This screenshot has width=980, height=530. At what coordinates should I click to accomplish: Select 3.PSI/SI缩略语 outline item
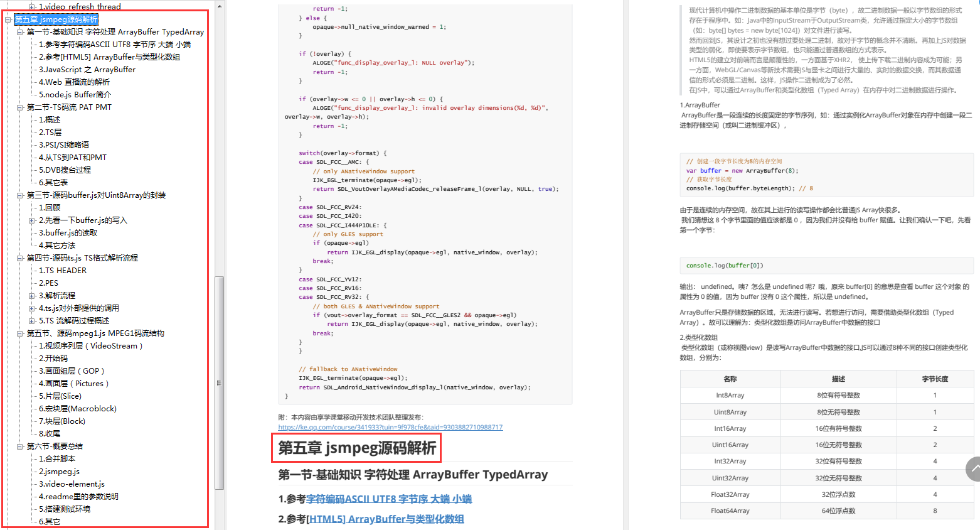(x=64, y=145)
